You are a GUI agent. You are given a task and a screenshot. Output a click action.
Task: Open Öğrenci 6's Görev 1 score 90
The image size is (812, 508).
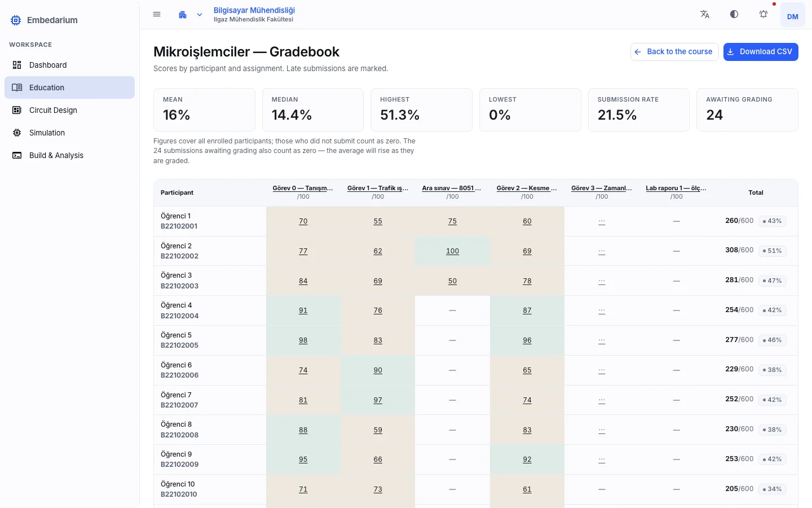[378, 370]
